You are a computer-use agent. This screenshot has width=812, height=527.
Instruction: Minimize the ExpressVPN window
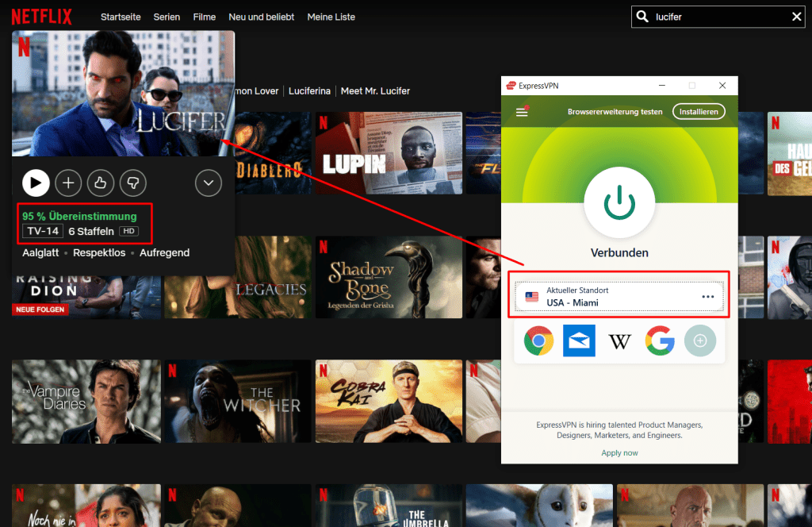tap(662, 86)
